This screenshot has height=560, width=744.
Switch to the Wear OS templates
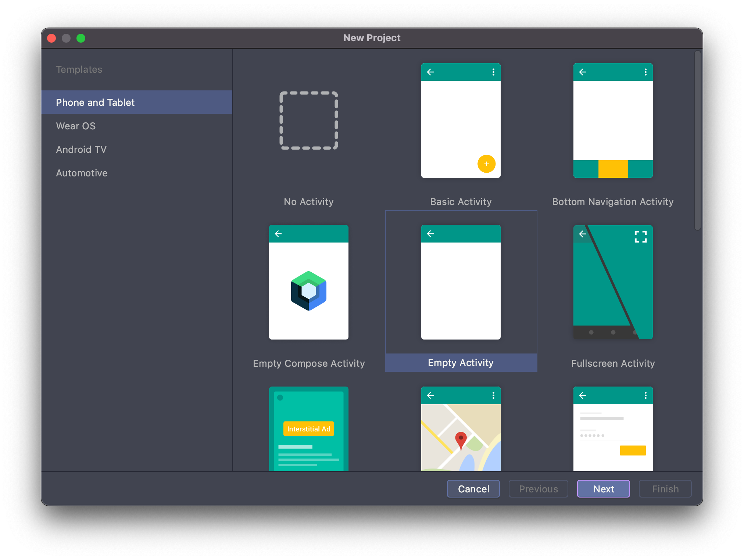pyautogui.click(x=76, y=126)
